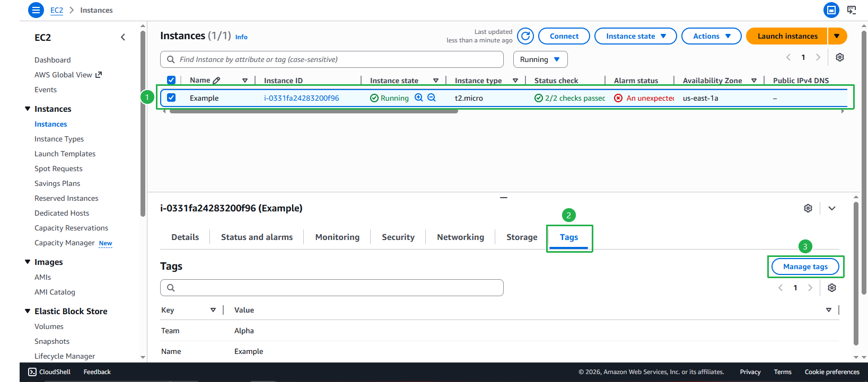Click the pencil edit icon beside Name column
Viewport: 868px width, 382px height.
click(216, 81)
